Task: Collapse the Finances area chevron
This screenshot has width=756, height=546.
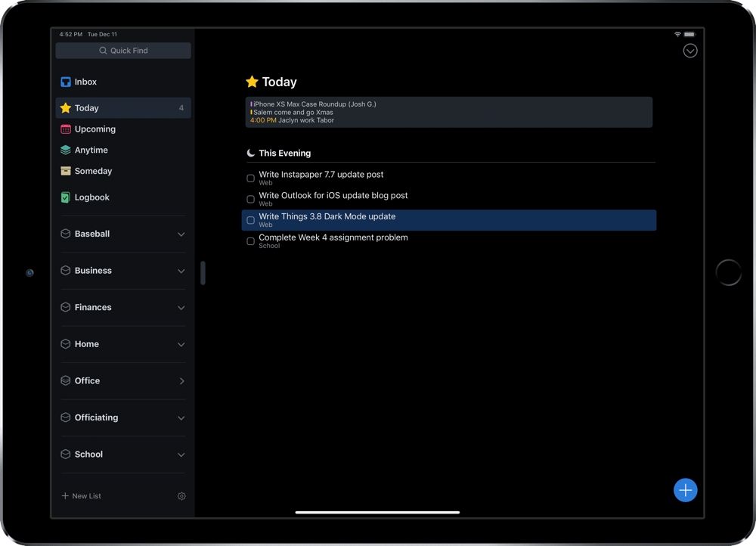Action: tap(181, 308)
